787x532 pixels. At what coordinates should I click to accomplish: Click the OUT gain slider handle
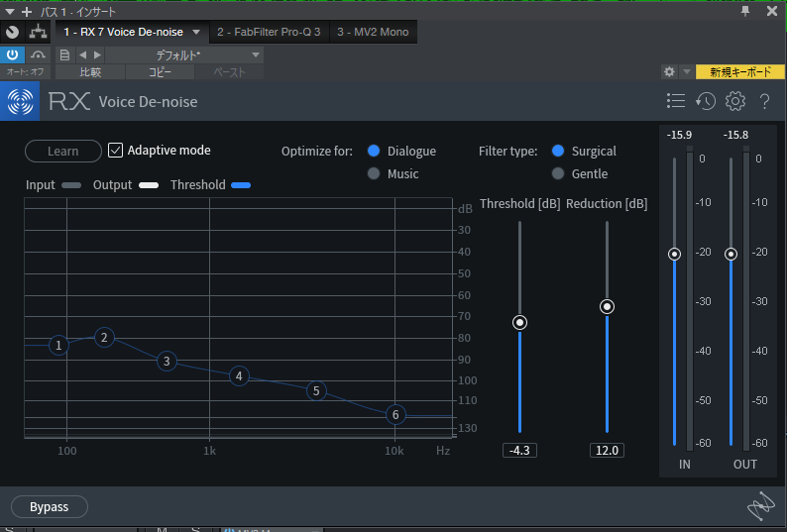(x=731, y=254)
